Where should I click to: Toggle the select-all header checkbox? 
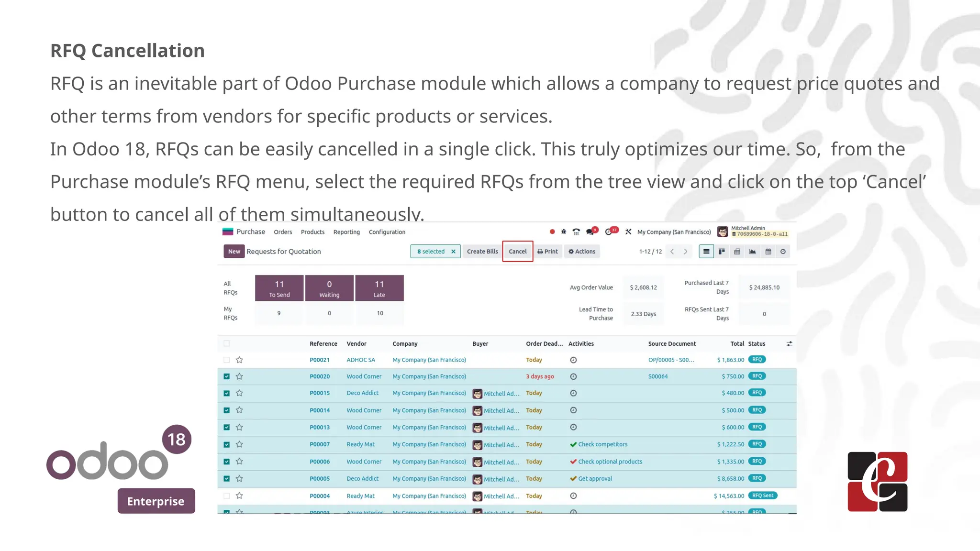227,343
